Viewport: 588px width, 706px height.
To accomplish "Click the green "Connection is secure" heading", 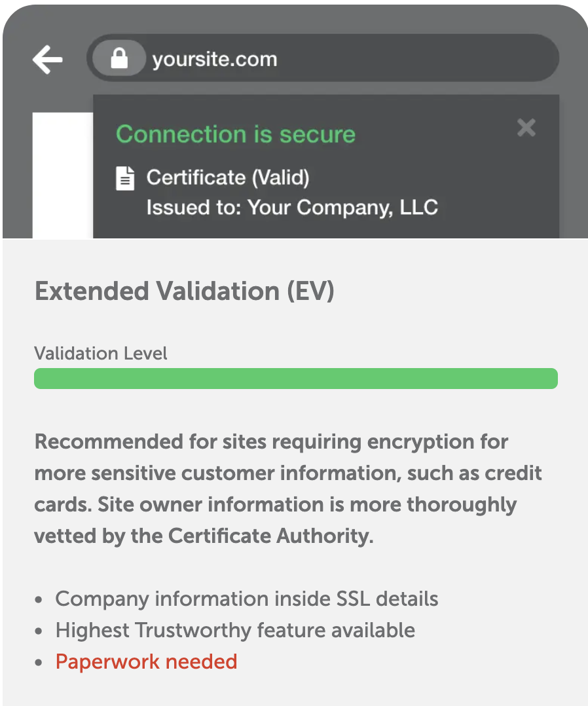I will (x=236, y=134).
